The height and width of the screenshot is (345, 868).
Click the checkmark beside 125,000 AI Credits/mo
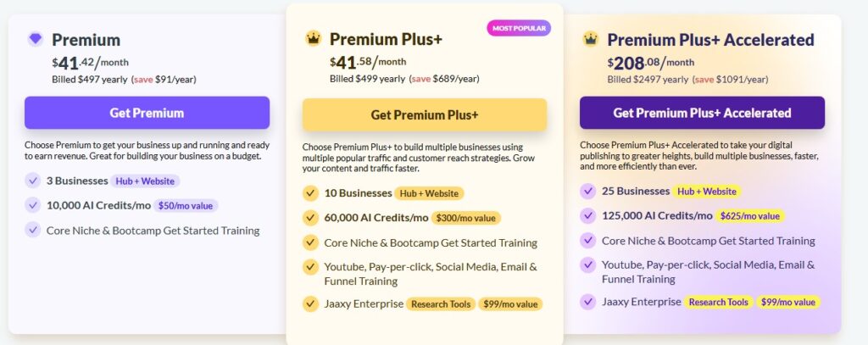[x=588, y=215]
